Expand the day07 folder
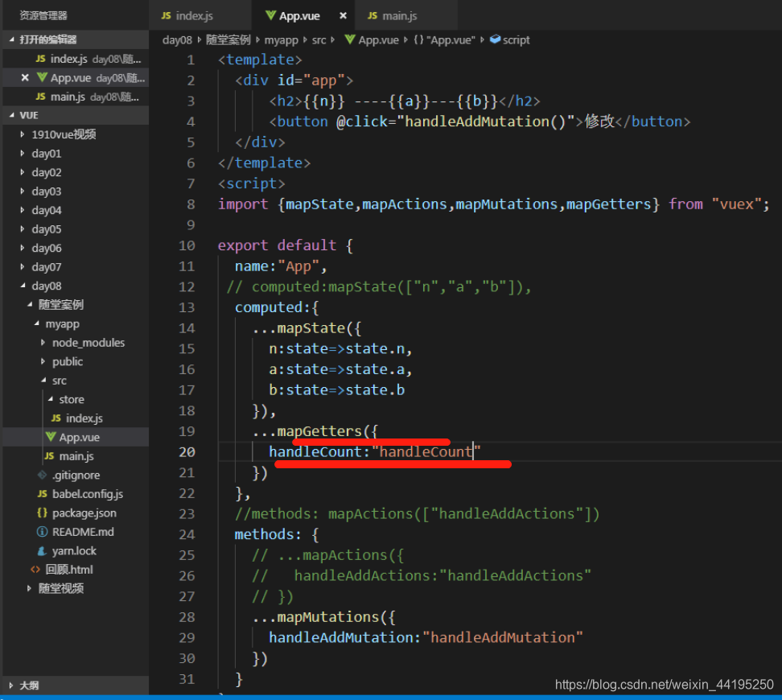 tap(22, 267)
